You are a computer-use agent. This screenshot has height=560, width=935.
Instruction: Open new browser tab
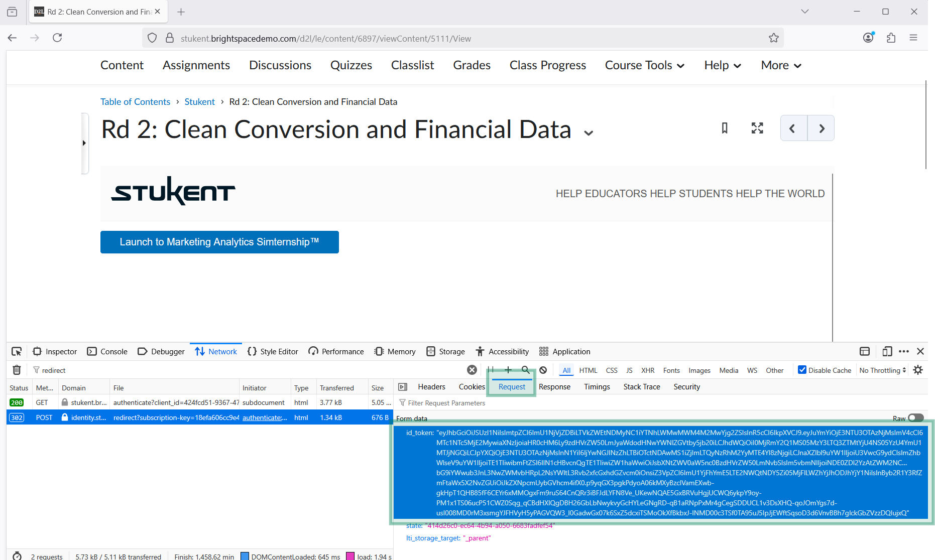click(181, 12)
